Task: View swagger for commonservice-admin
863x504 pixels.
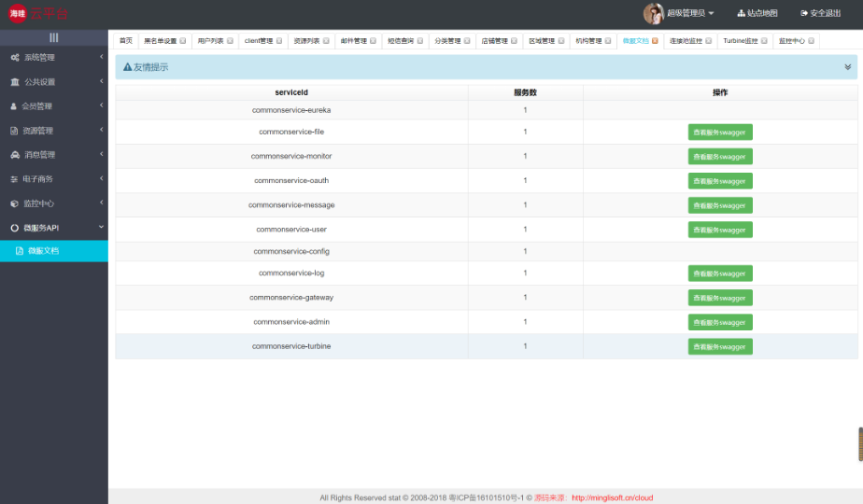Action: point(720,322)
